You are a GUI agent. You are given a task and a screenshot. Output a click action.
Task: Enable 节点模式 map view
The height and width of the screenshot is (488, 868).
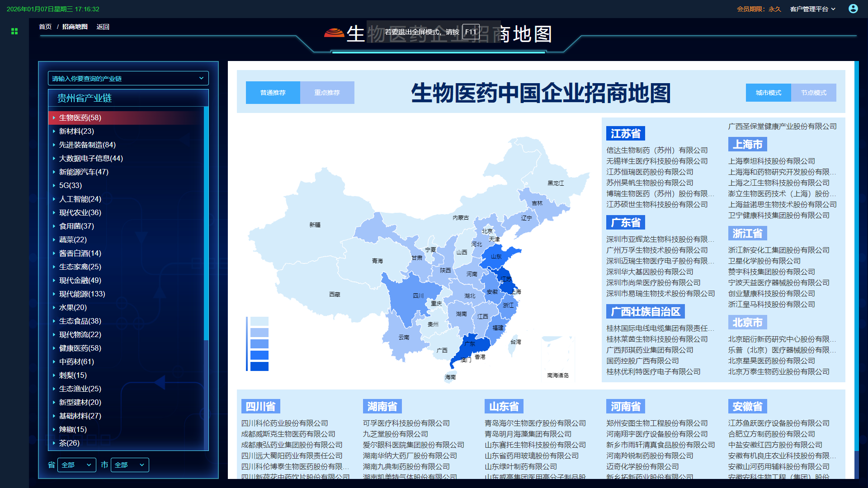pyautogui.click(x=813, y=92)
